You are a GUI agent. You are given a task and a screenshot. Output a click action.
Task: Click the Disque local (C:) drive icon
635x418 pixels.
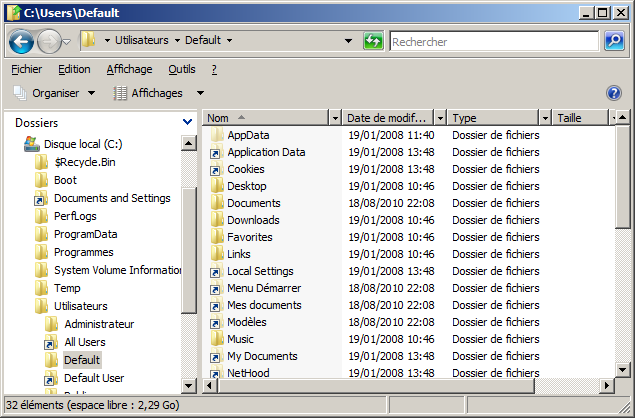pos(32,144)
